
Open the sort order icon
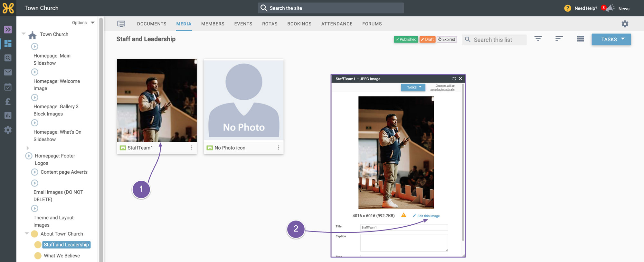559,39
